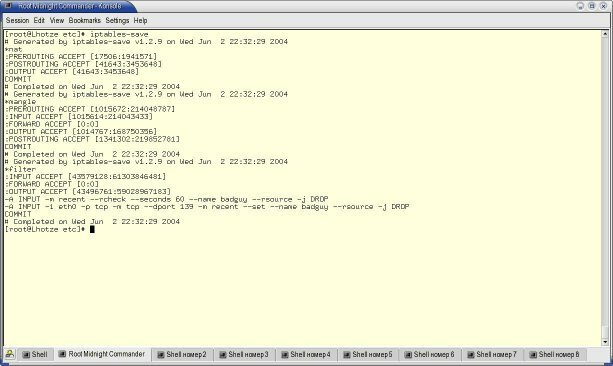Minimize the Konsole window
The height and width of the screenshot is (366, 613).
(x=581, y=6)
